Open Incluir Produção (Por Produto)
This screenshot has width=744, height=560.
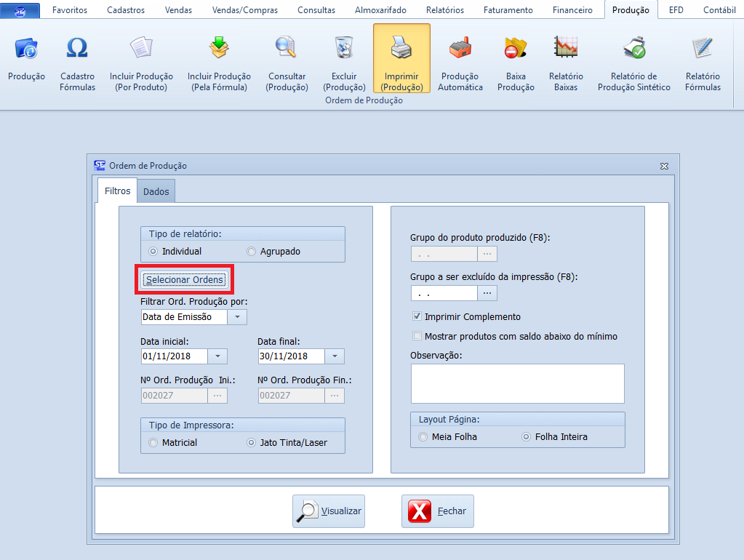click(141, 49)
